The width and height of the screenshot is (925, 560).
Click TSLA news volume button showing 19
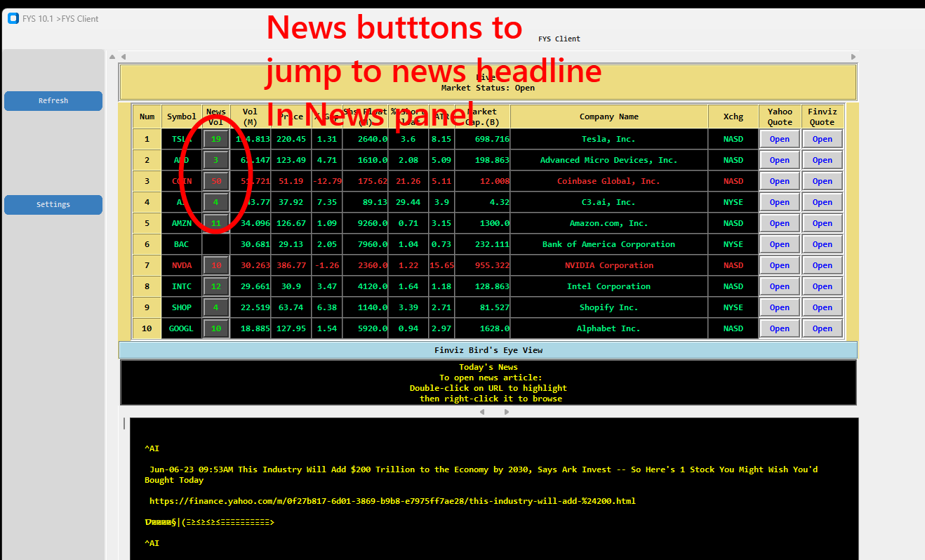[x=216, y=139]
